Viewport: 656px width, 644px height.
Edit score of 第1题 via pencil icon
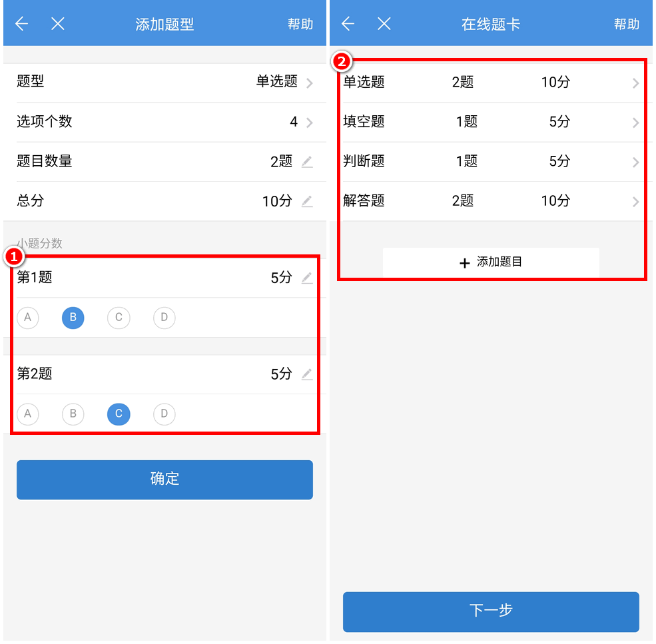pos(306,278)
